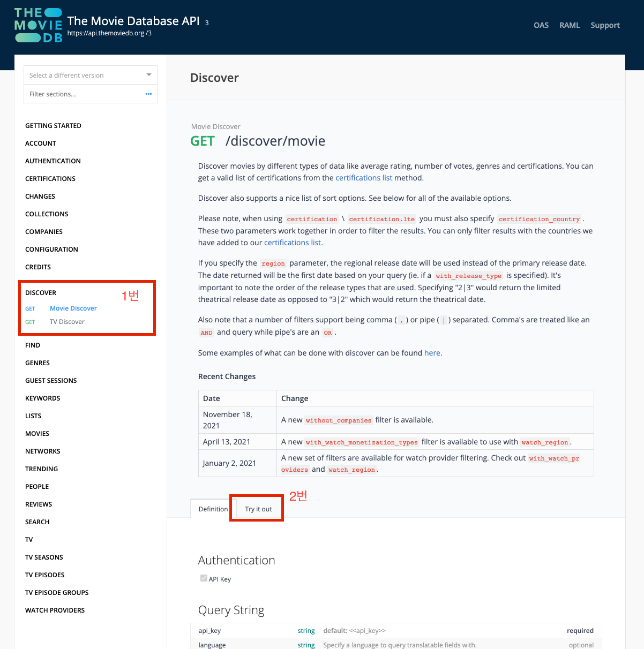Screen dimensions: 644x649
Task: Select the Definition tab
Action: 213,509
